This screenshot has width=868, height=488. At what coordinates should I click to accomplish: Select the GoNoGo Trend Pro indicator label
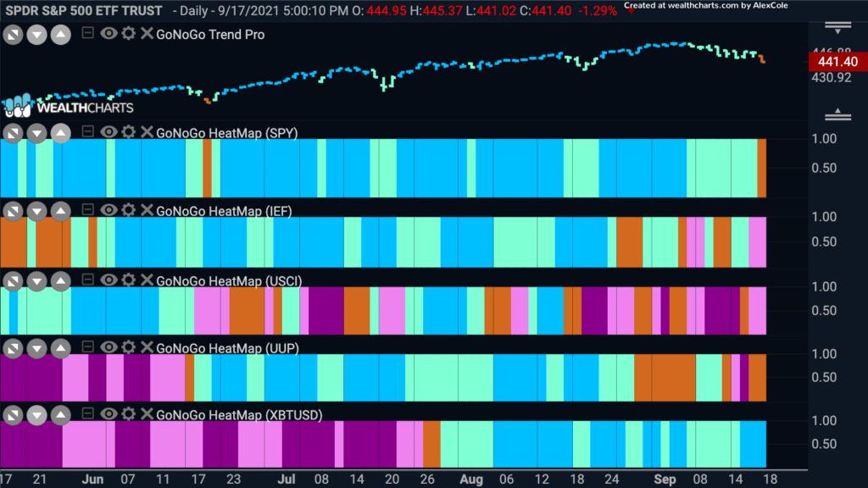click(210, 34)
